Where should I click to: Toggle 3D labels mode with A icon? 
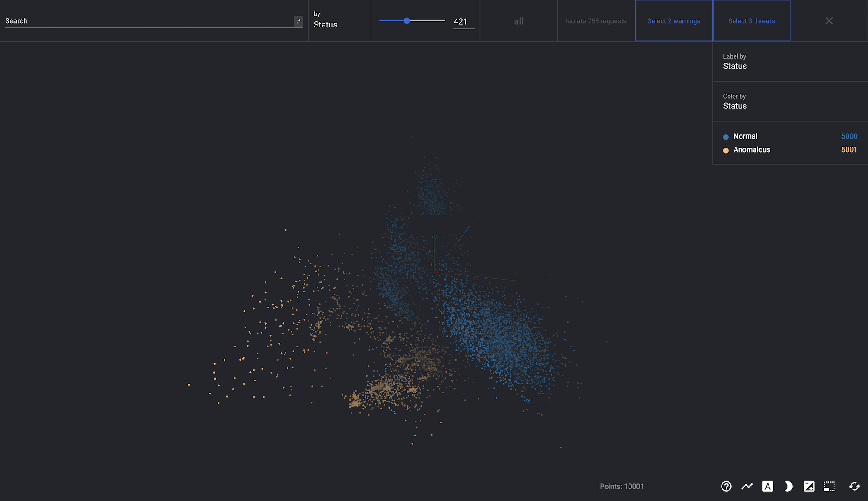tap(768, 486)
